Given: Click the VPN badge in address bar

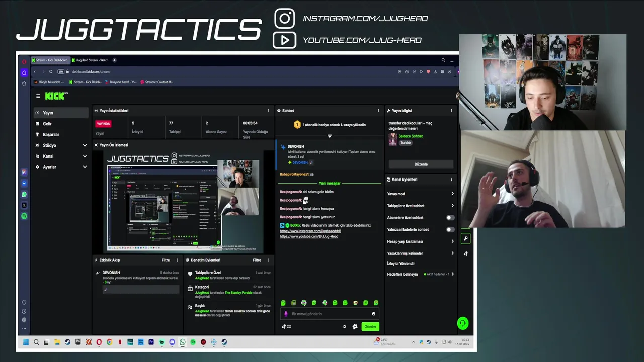Looking at the screenshot, I should 61,72.
